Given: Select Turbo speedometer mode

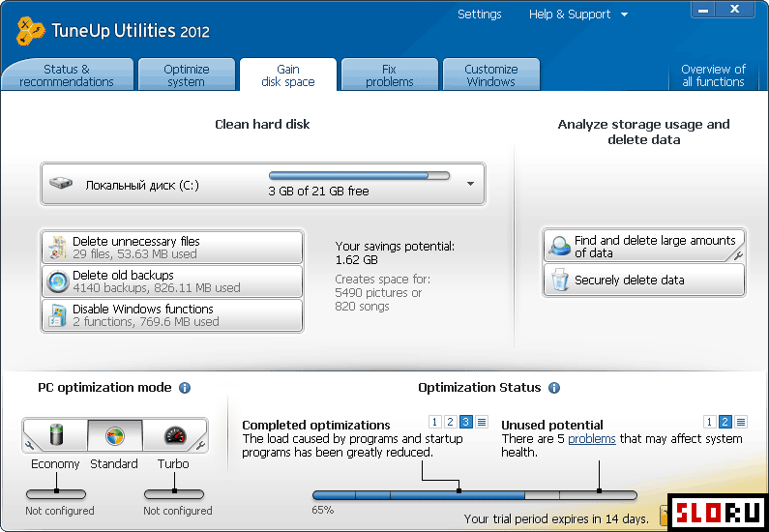Looking at the screenshot, I should pyautogui.click(x=175, y=435).
